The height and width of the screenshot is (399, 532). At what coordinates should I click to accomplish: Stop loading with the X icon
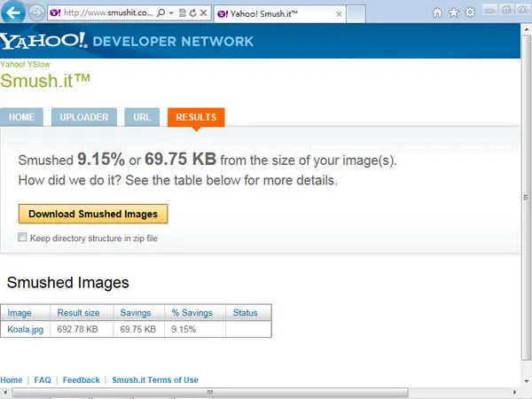coord(204,13)
